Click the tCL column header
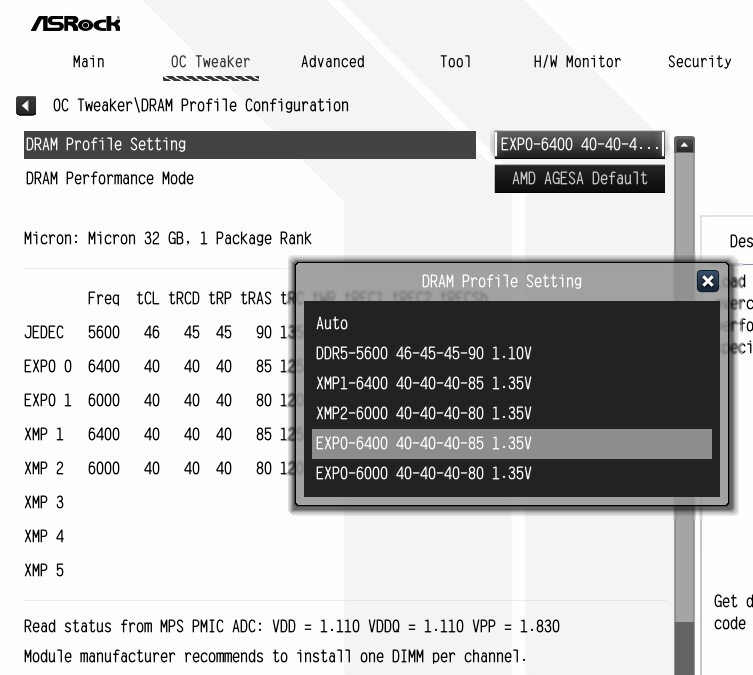Image resolution: width=753 pixels, height=675 pixels. (148, 299)
